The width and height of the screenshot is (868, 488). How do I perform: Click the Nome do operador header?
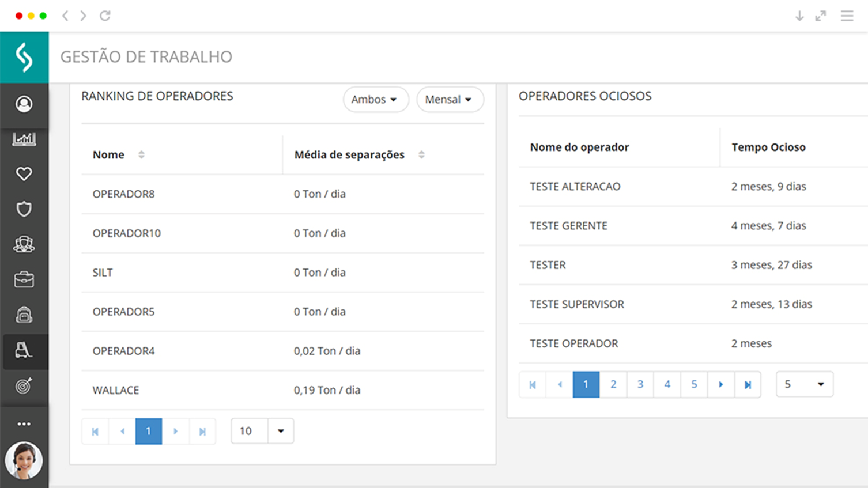click(579, 147)
